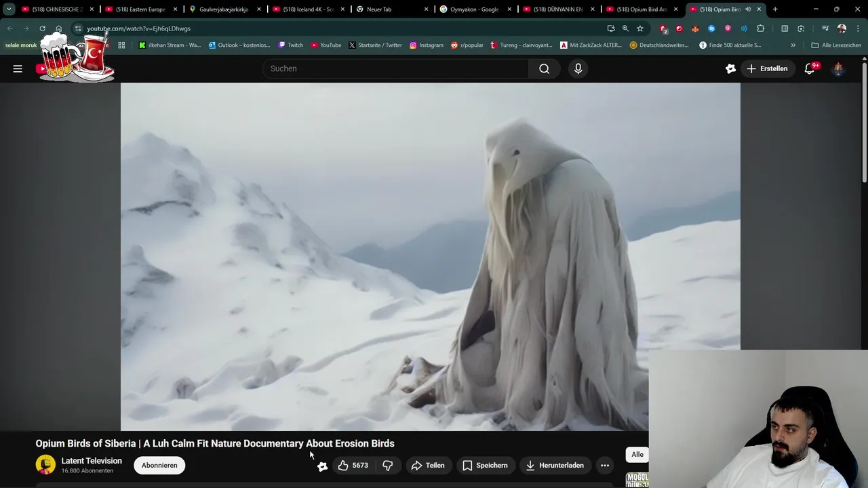Open the Chrome profile avatar

point(842,28)
